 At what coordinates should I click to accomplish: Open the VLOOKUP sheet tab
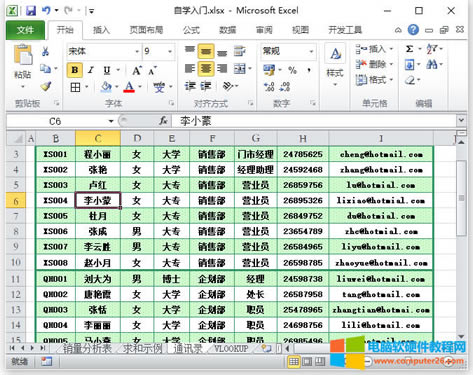pos(231,349)
